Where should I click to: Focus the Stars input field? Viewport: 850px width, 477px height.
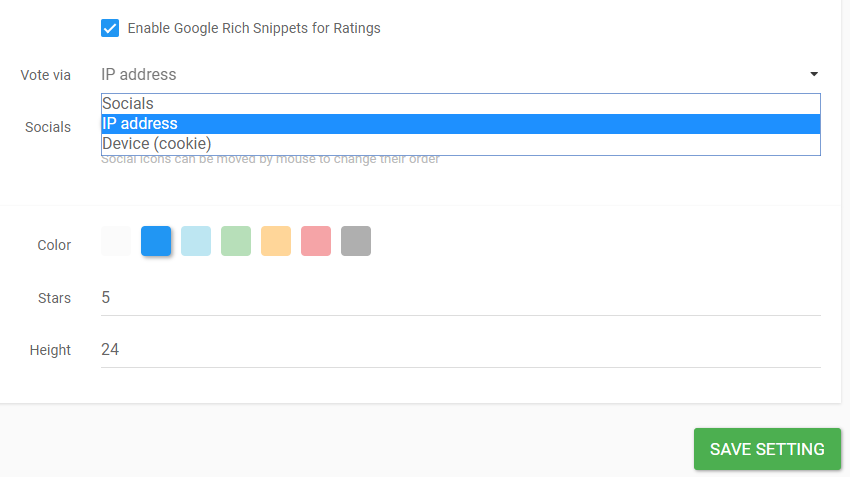pyautogui.click(x=460, y=298)
